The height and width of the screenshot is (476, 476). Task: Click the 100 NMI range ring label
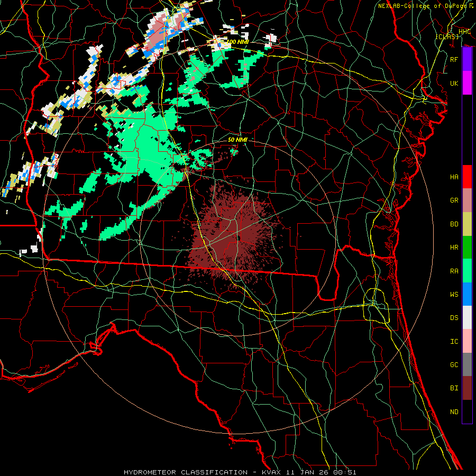pos(237,42)
